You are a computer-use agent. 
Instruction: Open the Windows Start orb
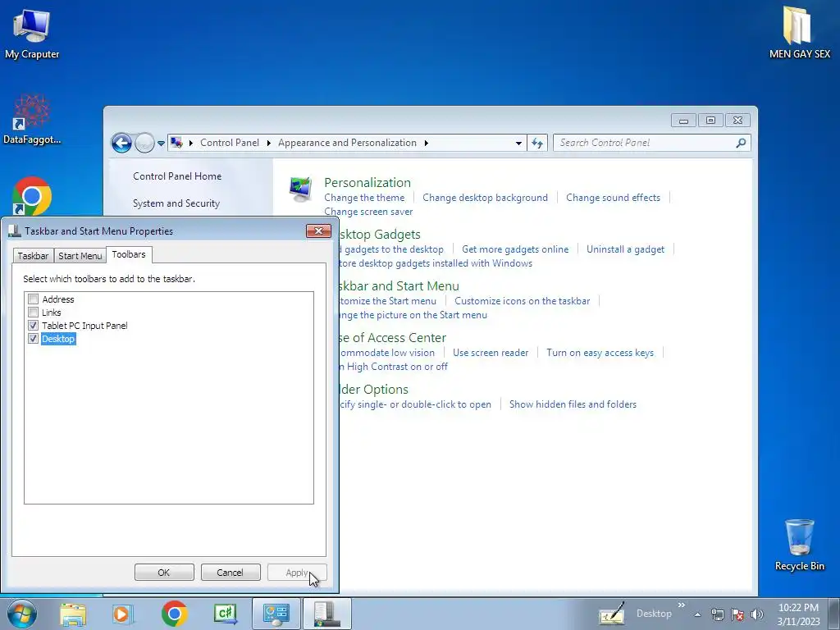22,614
